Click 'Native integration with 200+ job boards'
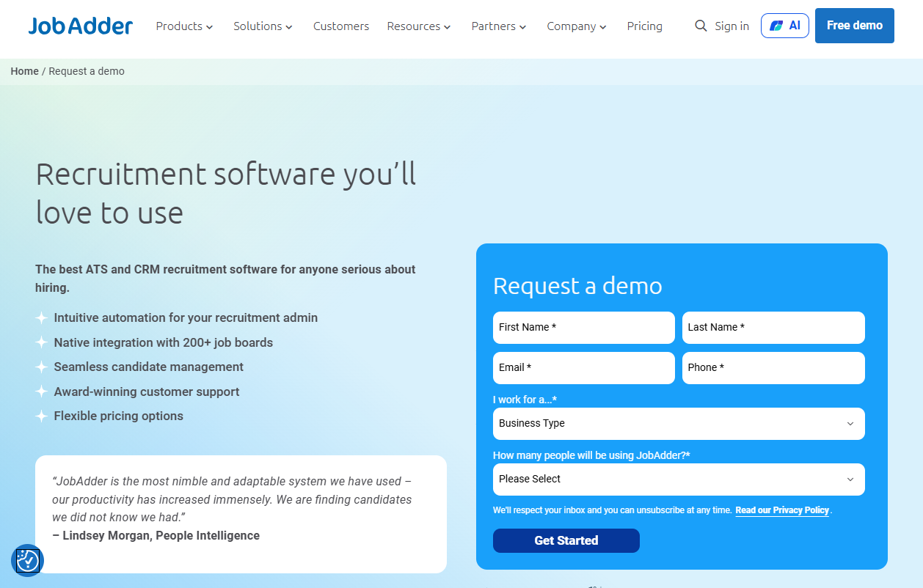923x588 pixels. pos(163,342)
